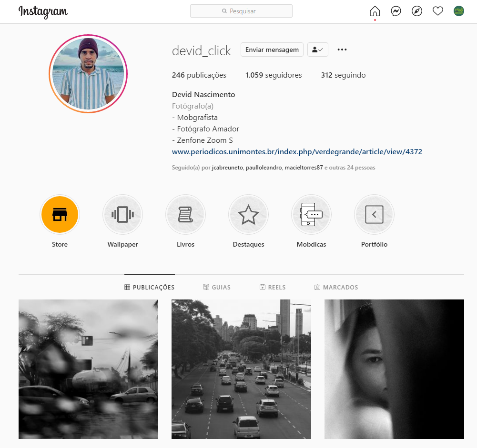View activity by clicking the heart icon

pyautogui.click(x=438, y=10)
